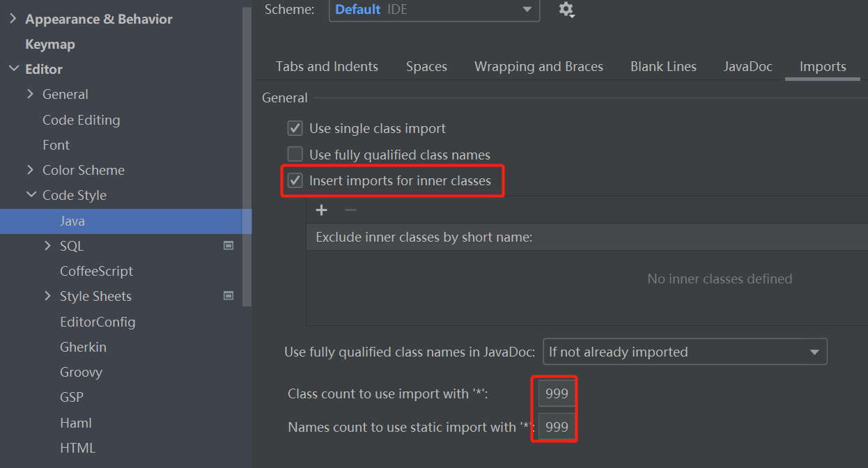Switch to the JavaDoc tab
The image size is (868, 468).
[747, 66]
